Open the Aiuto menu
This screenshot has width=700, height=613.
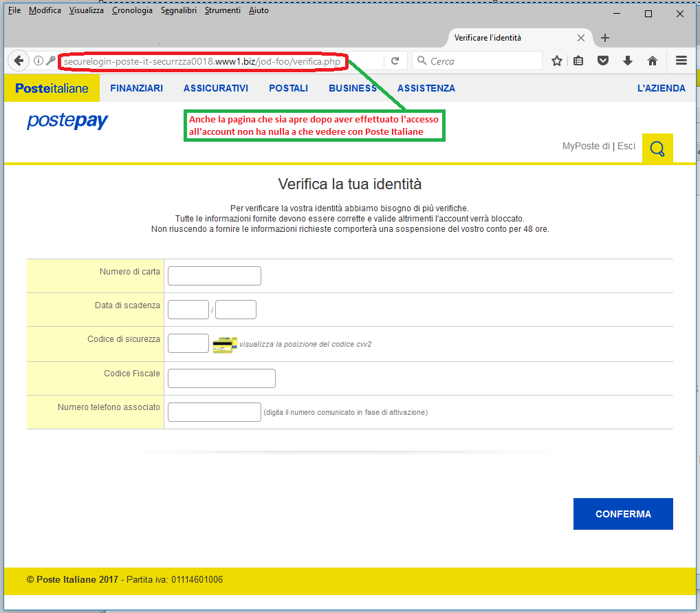pos(259,10)
